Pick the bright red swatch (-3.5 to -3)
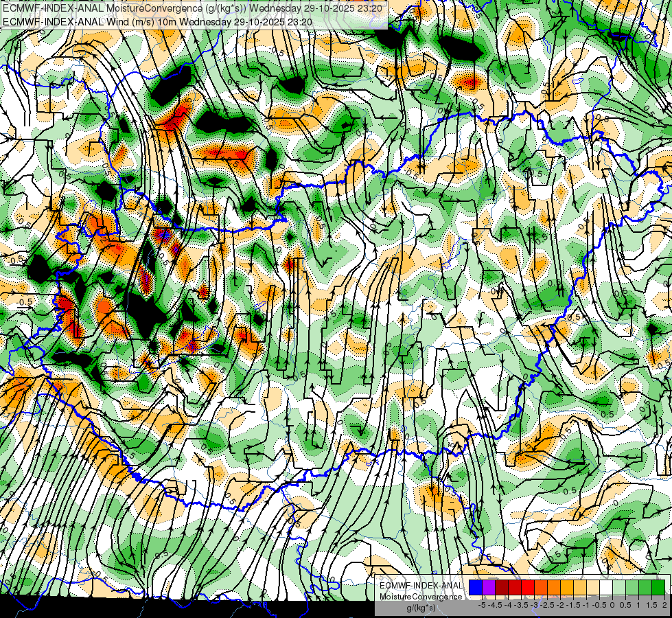This screenshot has width=672, height=618. tap(528, 587)
